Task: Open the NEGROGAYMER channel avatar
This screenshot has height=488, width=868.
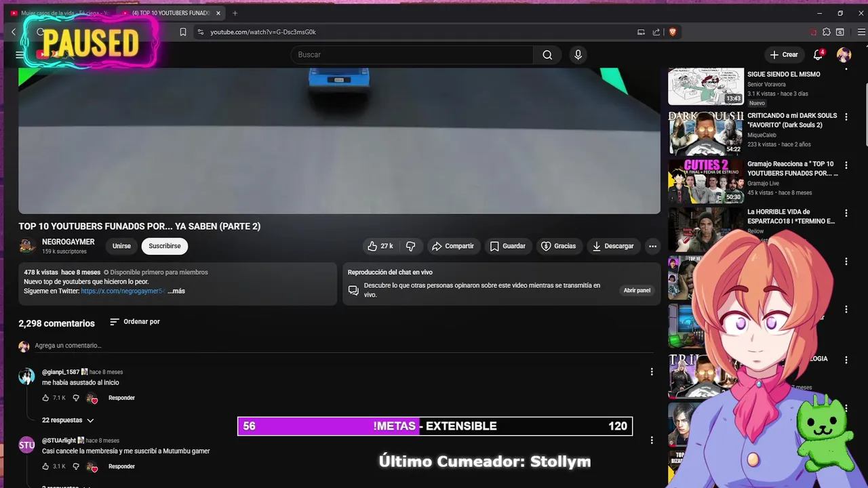Action: coord(27,246)
